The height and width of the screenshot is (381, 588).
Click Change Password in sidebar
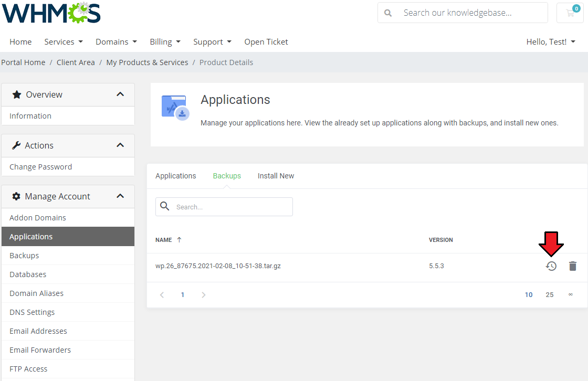tap(68, 167)
